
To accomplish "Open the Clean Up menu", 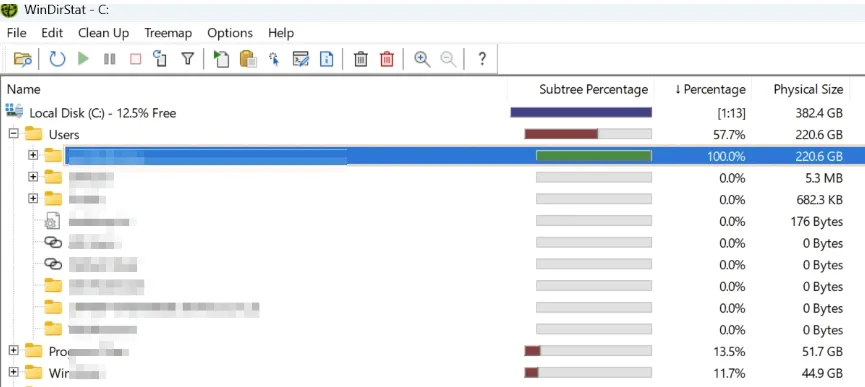I will 103,33.
